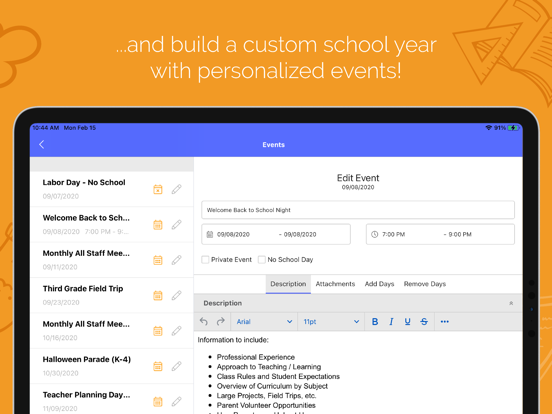Tap the battery indicator in status bar

513,128
